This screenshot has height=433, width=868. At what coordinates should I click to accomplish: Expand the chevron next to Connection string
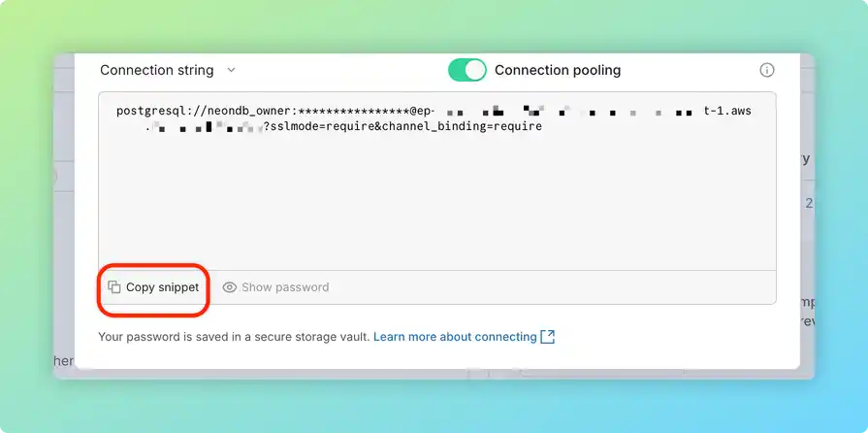232,70
